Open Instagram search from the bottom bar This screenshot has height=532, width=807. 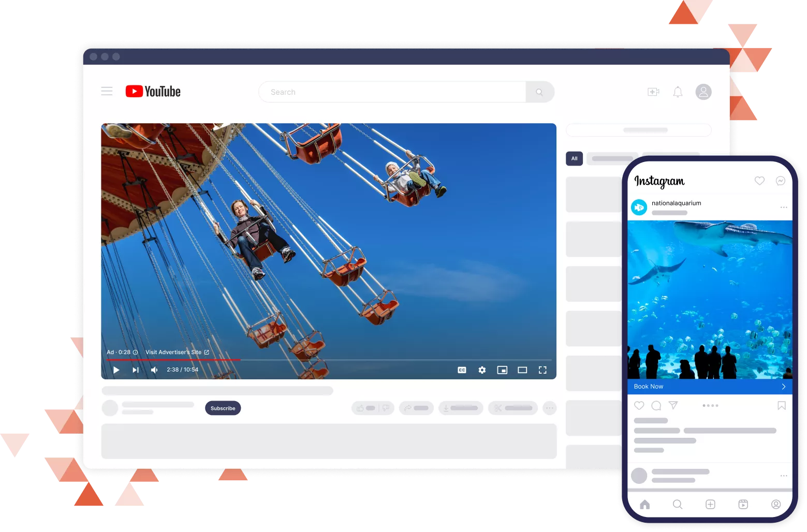678,504
